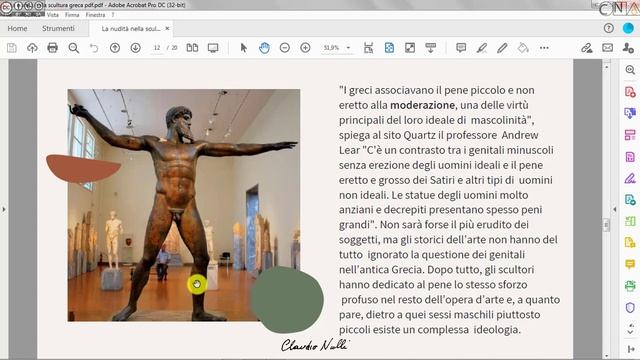The image size is (640, 360).
Task: Open the purple Fill & Sign pen tool
Action: [x=630, y=178]
